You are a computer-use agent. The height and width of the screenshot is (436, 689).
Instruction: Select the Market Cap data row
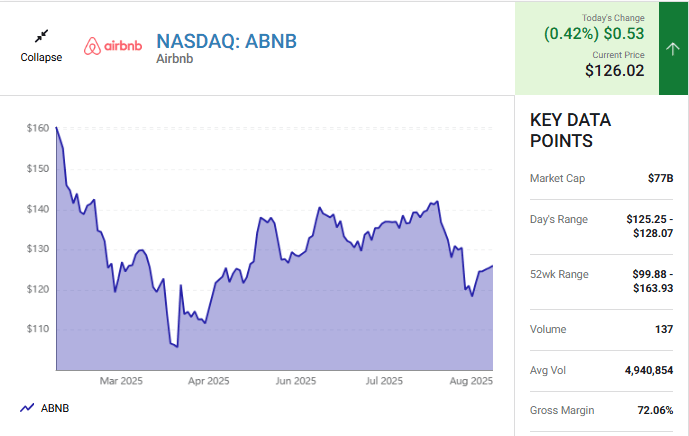(x=601, y=178)
